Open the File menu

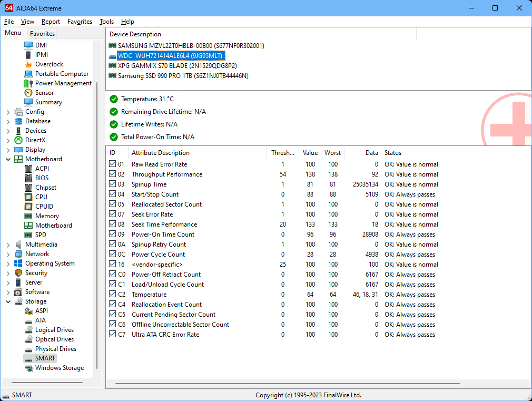tap(9, 22)
